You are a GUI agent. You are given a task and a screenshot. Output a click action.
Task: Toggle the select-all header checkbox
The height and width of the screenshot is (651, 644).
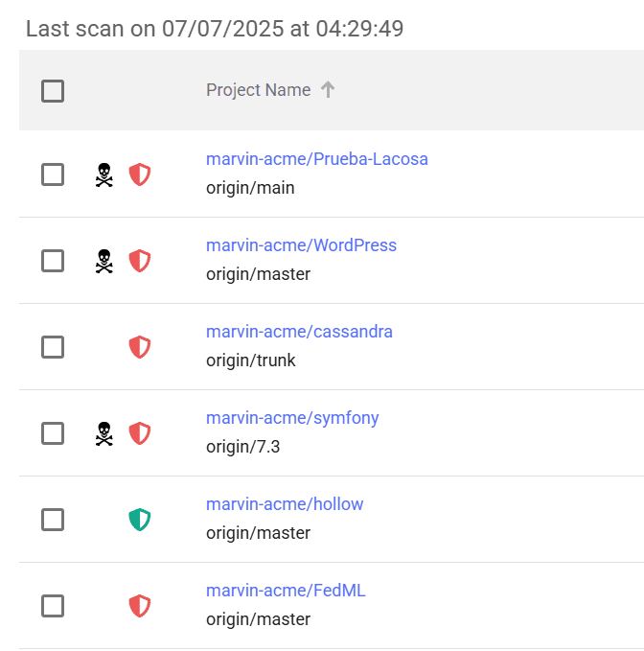click(53, 91)
